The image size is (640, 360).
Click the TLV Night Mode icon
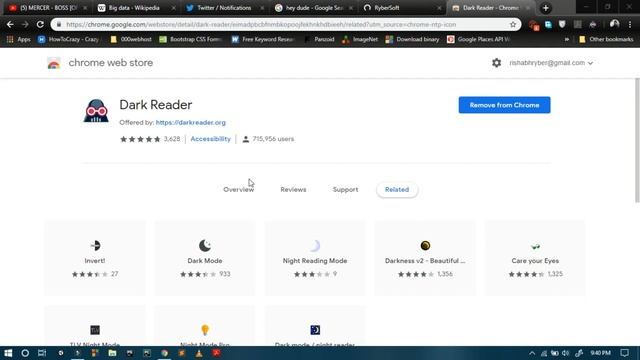[x=95, y=330]
